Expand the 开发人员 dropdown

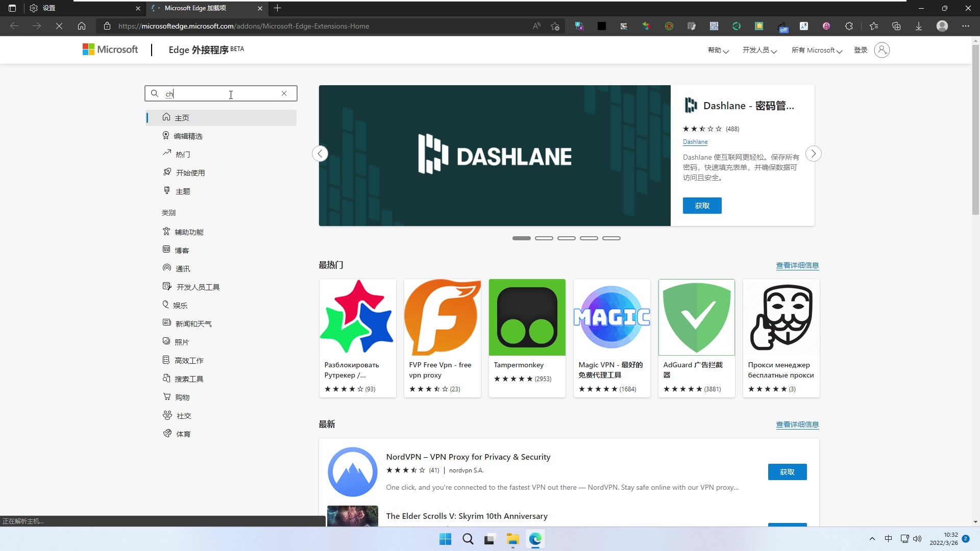[x=759, y=50]
